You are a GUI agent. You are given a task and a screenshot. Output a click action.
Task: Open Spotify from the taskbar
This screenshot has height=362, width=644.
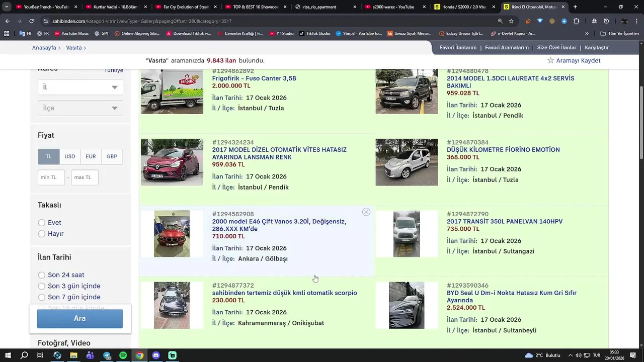(x=123, y=355)
